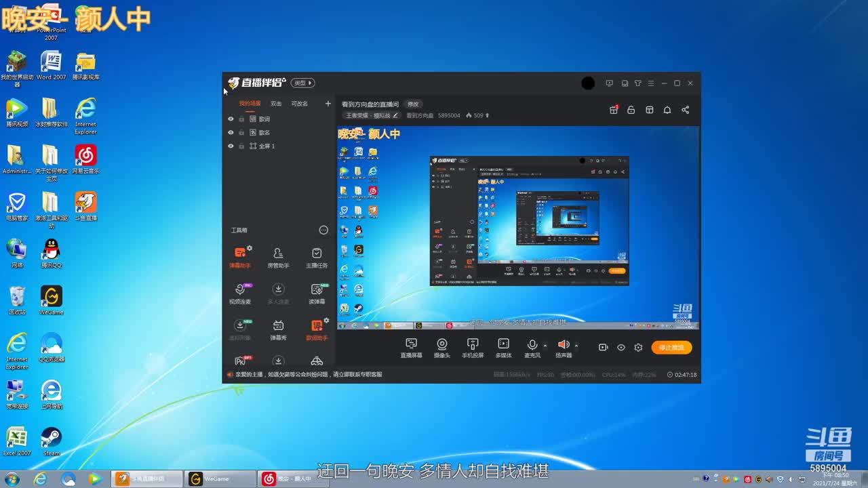This screenshot has height=488, width=868.
Task: Open the skin shirt icon in title bar
Action: [638, 83]
